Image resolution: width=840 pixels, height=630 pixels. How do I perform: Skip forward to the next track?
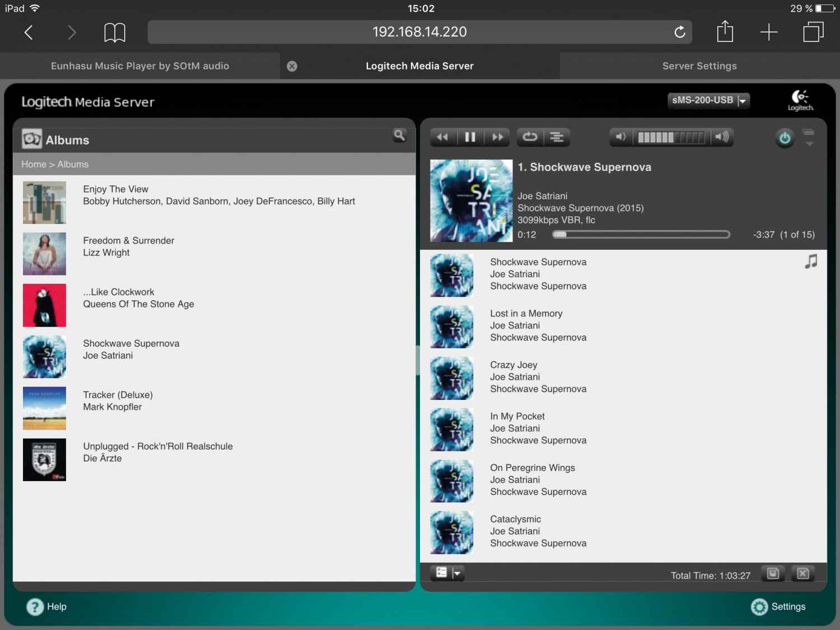[497, 137]
